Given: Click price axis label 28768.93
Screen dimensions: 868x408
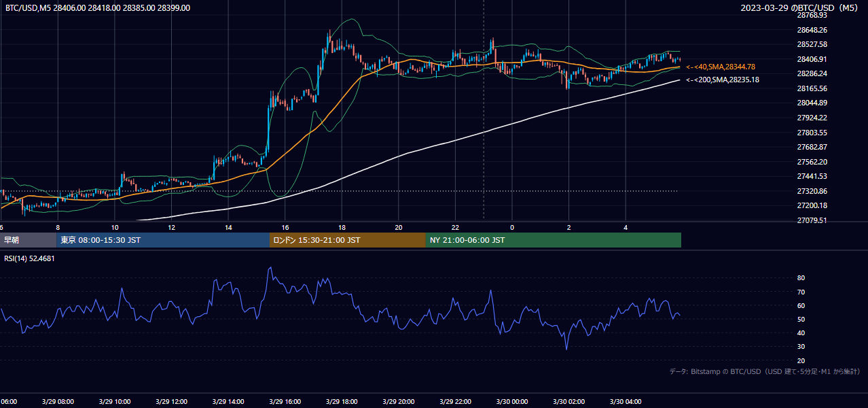Looking at the screenshot, I should 812,15.
